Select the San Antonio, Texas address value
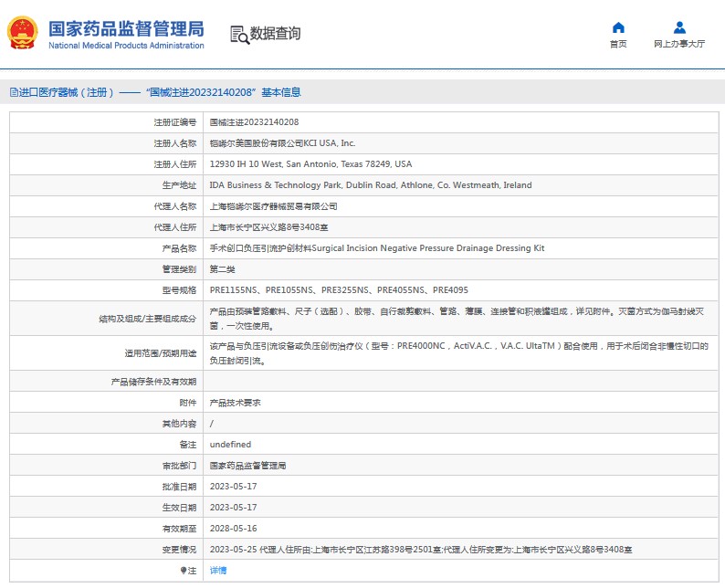This screenshot has height=588, width=725. tap(310, 164)
